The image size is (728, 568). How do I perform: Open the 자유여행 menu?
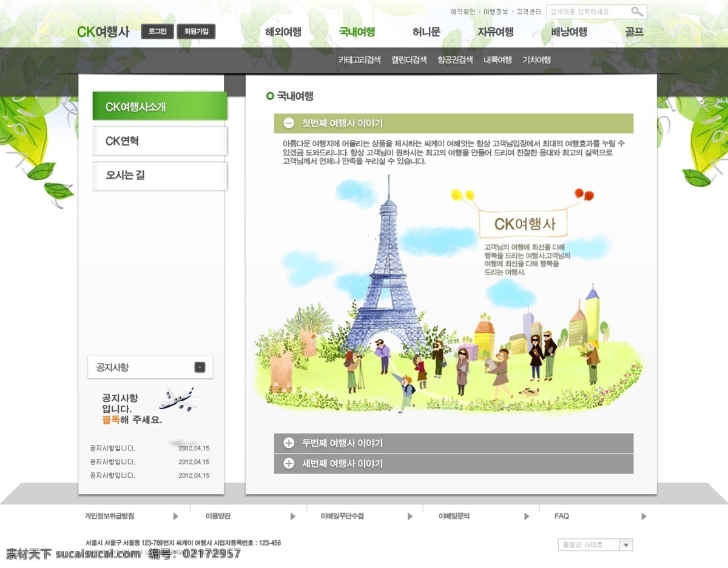pyautogui.click(x=495, y=32)
